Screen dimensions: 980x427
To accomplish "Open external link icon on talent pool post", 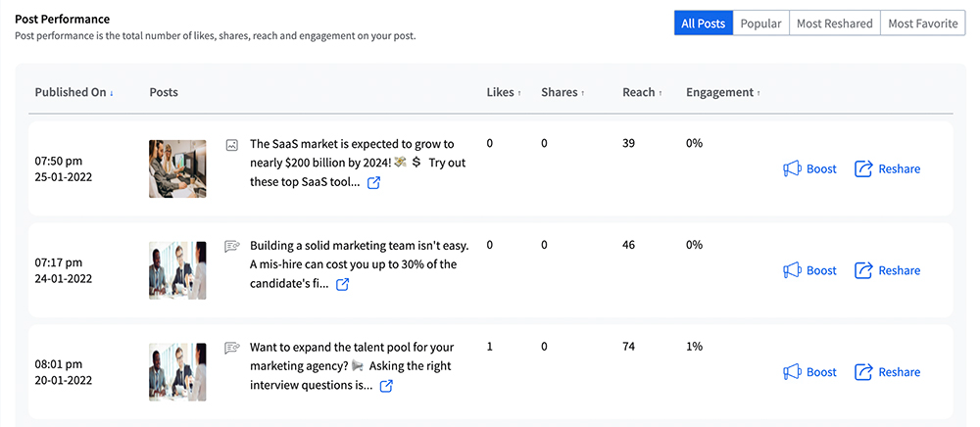I will point(386,387).
